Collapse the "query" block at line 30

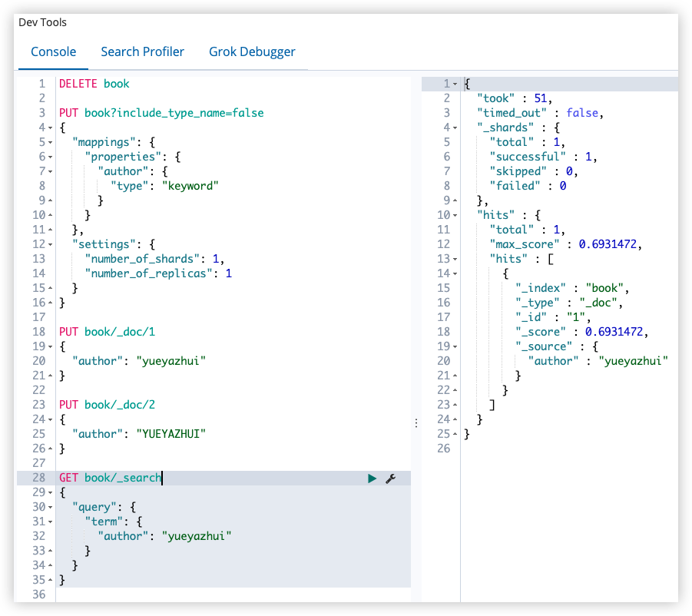51,507
